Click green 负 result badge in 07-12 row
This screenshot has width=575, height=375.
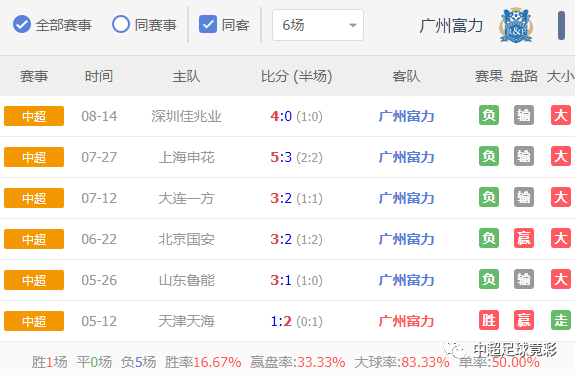click(x=489, y=198)
